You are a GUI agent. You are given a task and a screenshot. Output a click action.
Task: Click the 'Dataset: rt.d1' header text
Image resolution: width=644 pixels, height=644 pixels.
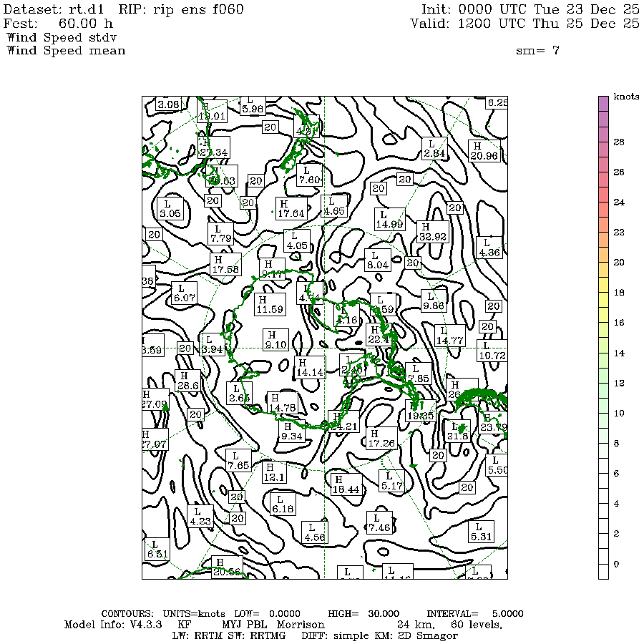coord(54,9)
